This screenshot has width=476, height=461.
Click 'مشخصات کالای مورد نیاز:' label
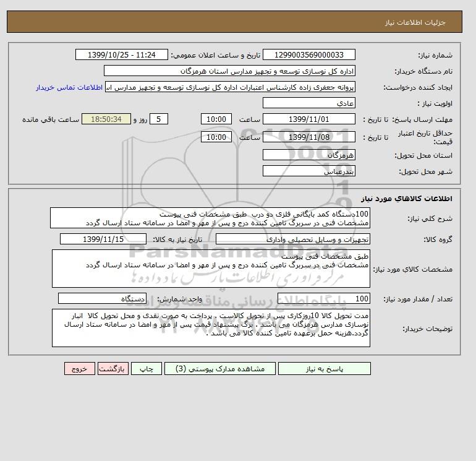point(413,269)
